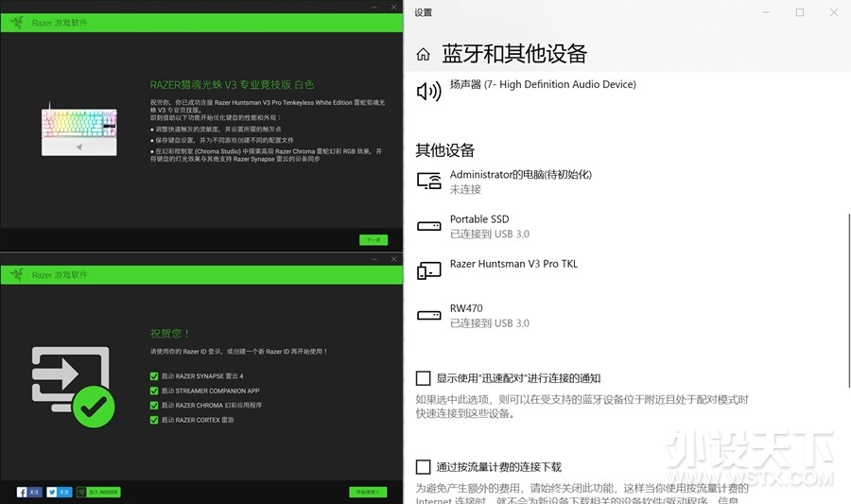Click Razer logo in lower installer window

click(17, 274)
